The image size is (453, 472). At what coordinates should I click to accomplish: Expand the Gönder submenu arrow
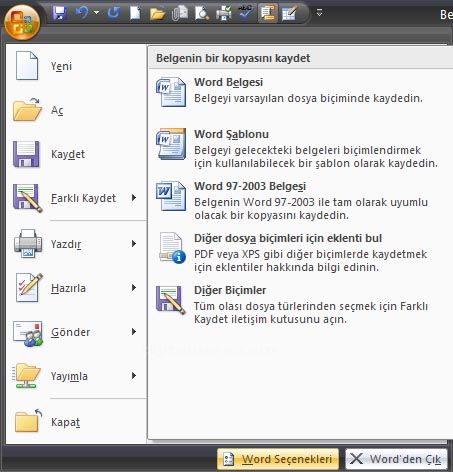[134, 331]
